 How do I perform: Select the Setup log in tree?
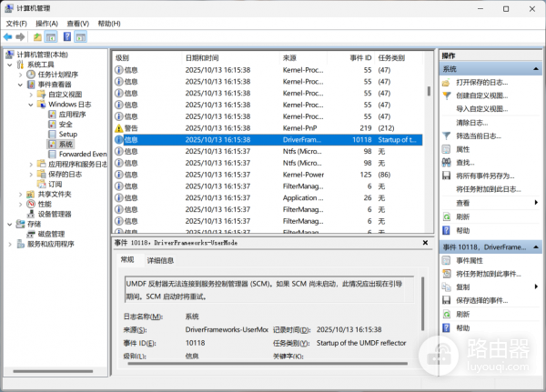(x=68, y=134)
